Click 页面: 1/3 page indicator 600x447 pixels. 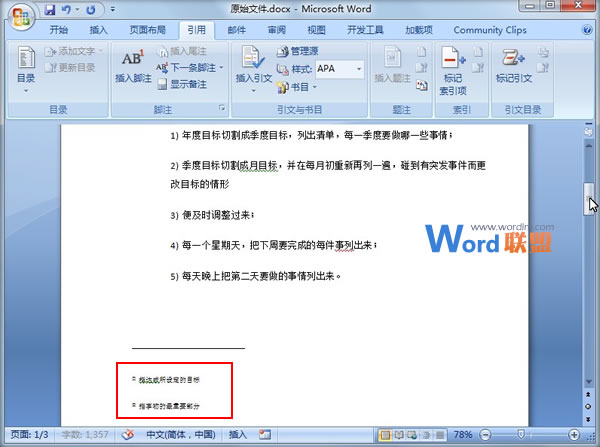pyautogui.click(x=29, y=435)
